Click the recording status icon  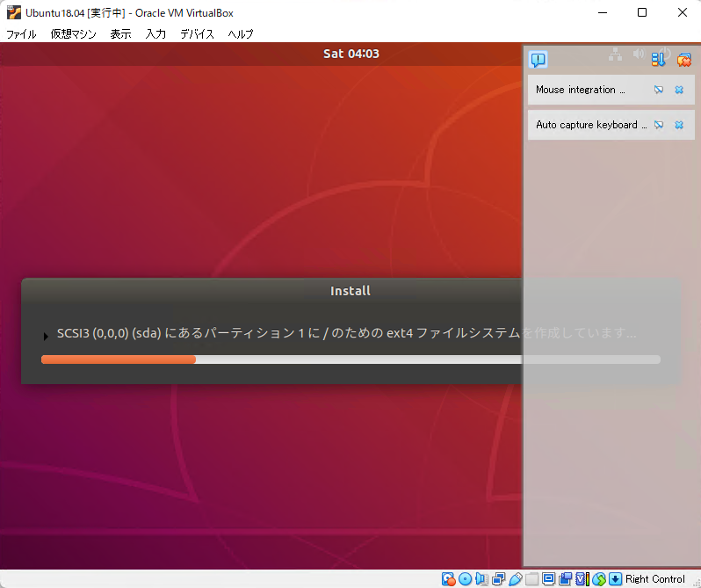[565, 579]
